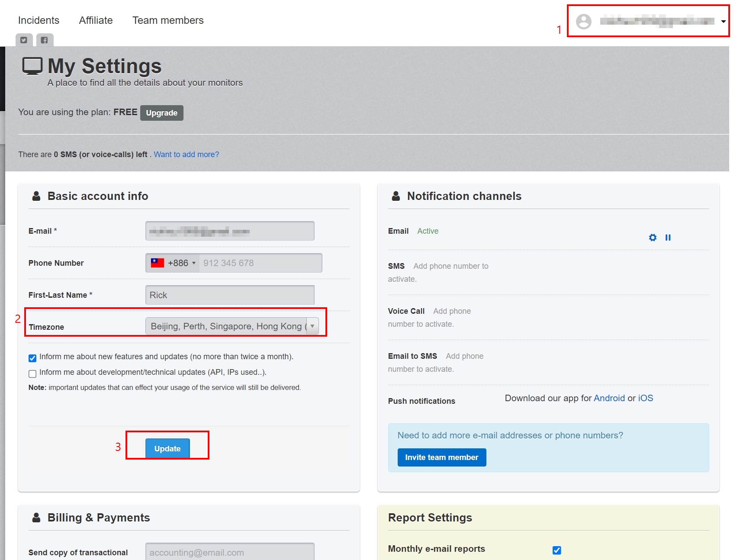Screen dimensions: 740x560
Task: Pause the Email notification channel
Action: tap(668, 238)
